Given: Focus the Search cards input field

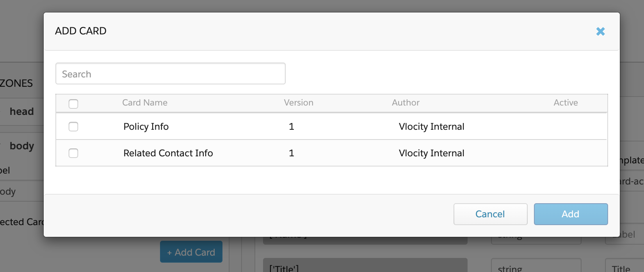Looking at the screenshot, I should (x=171, y=73).
